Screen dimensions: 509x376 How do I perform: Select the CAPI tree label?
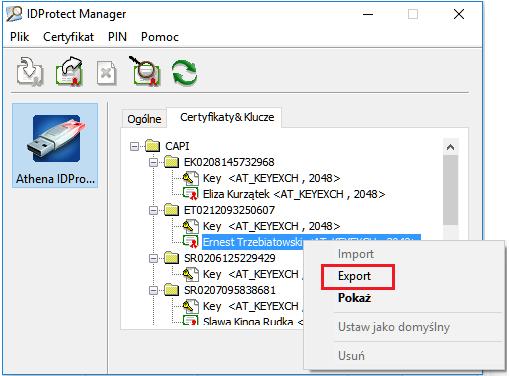pyautogui.click(x=177, y=146)
